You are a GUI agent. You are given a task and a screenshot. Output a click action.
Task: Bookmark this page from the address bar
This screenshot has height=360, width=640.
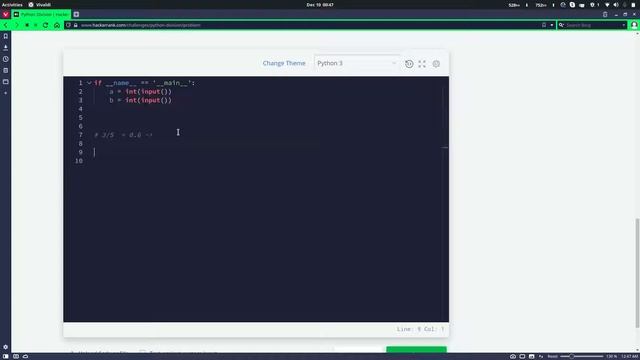pyautogui.click(x=544, y=25)
